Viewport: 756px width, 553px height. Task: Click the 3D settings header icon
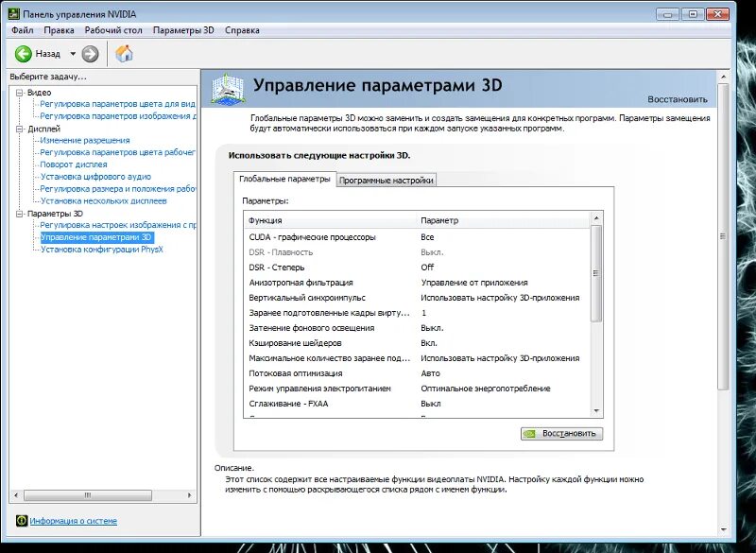228,89
